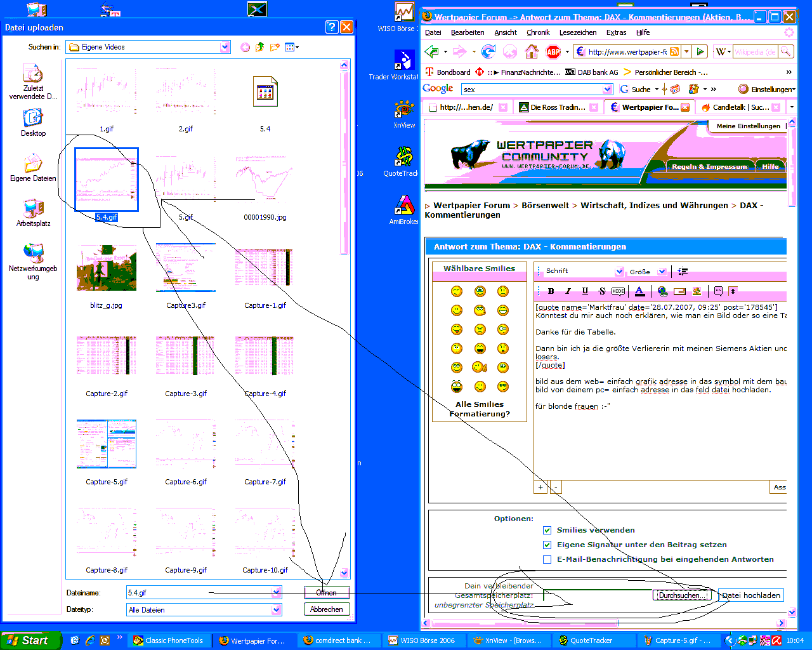812x650 pixels.
Task: Open the text color picker in editor
Action: tap(639, 291)
